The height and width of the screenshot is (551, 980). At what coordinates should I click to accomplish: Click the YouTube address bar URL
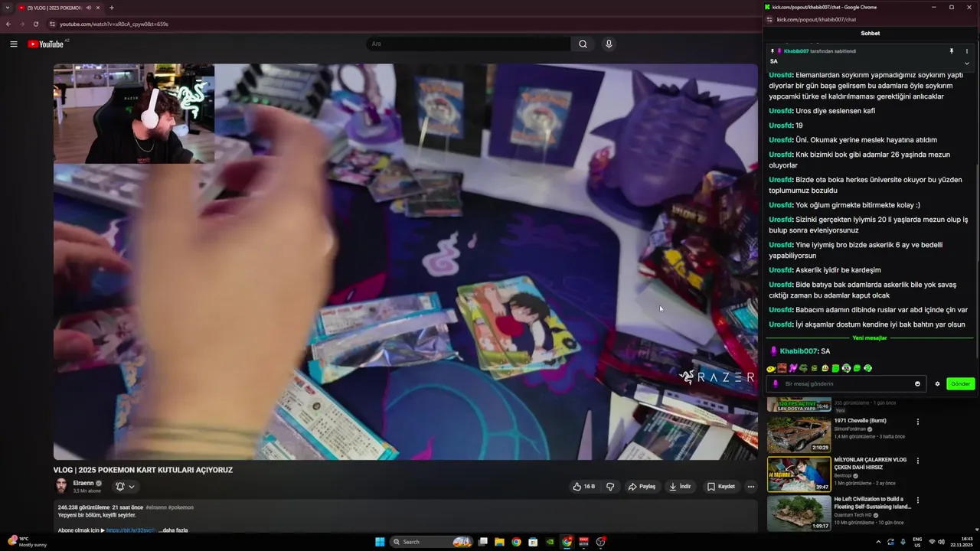coord(114,24)
